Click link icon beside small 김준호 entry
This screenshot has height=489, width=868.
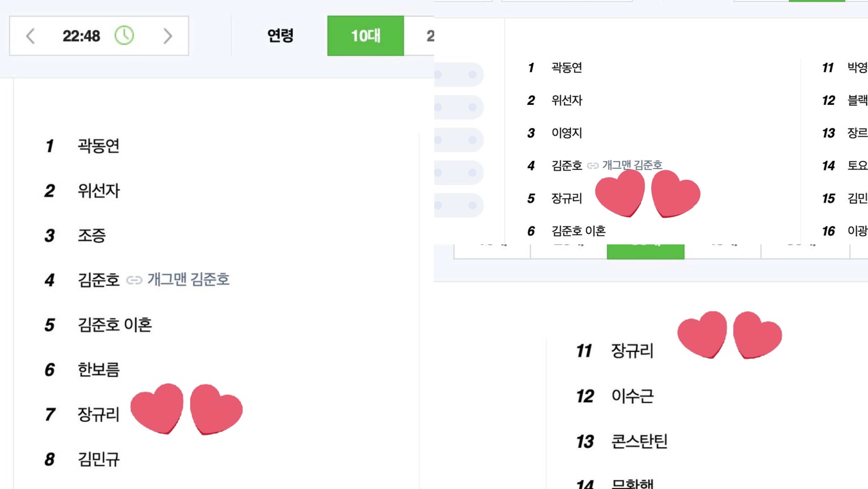pos(593,166)
